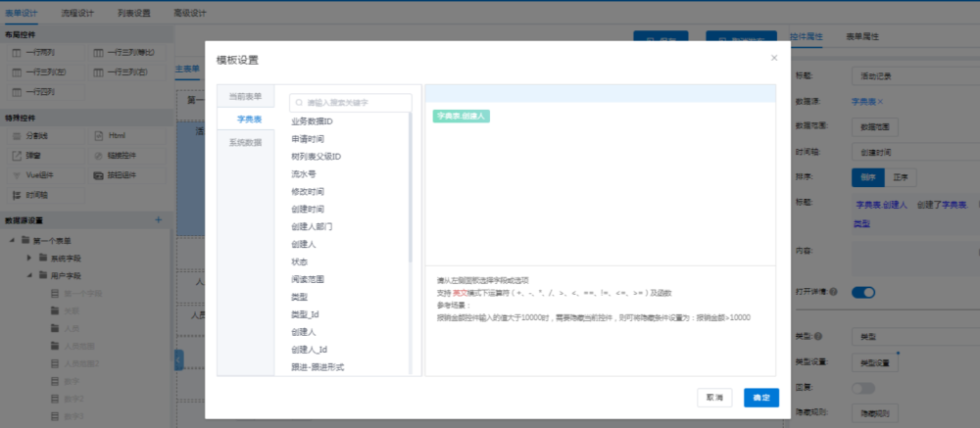Viewport: 980px width, 428px height.
Task: Confirm with the 确定 button
Action: (x=761, y=398)
